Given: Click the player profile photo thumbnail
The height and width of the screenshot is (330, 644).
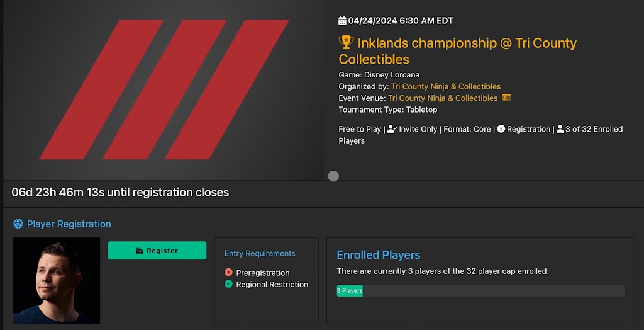Looking at the screenshot, I should tap(57, 281).
